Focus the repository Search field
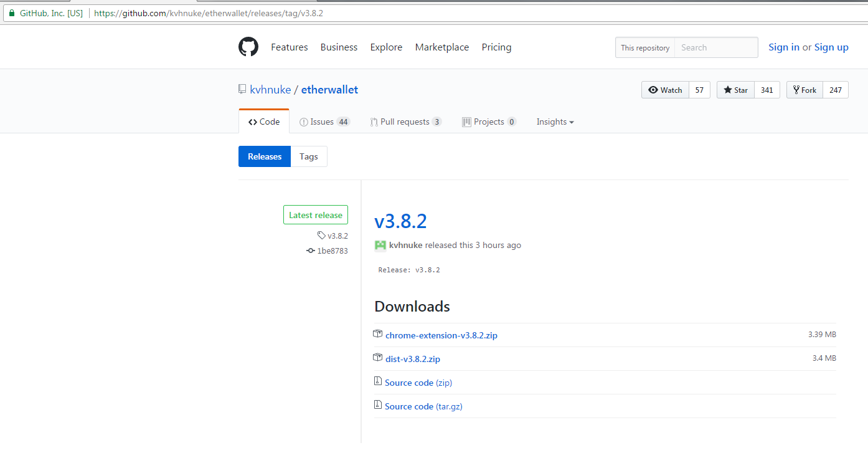868x468 pixels. coord(717,47)
